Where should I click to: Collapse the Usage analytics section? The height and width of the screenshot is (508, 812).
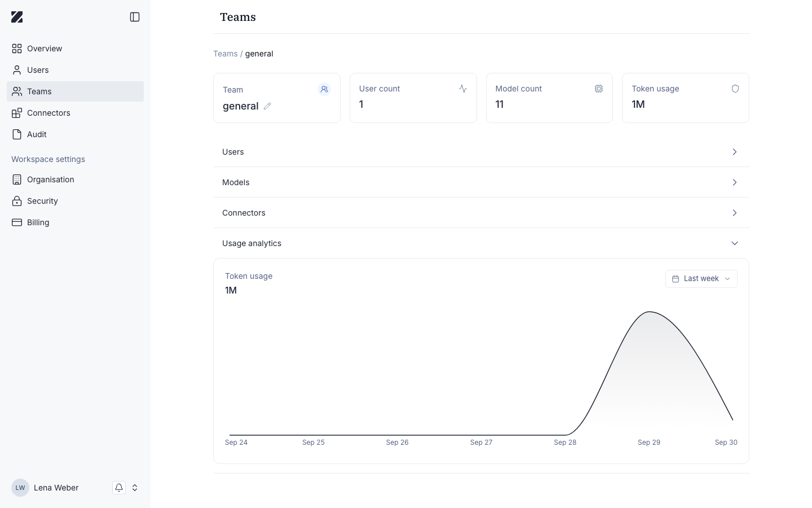pos(481,243)
